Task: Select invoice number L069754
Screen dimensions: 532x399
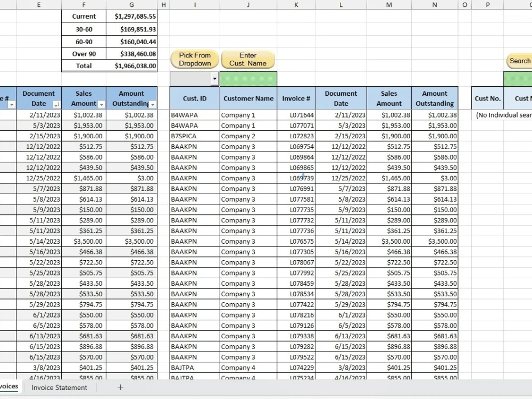Action: pyautogui.click(x=296, y=147)
